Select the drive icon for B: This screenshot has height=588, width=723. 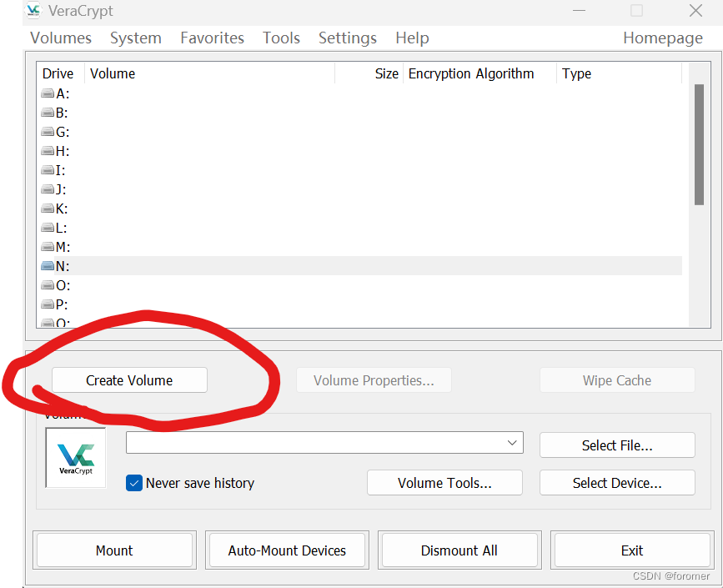48,113
